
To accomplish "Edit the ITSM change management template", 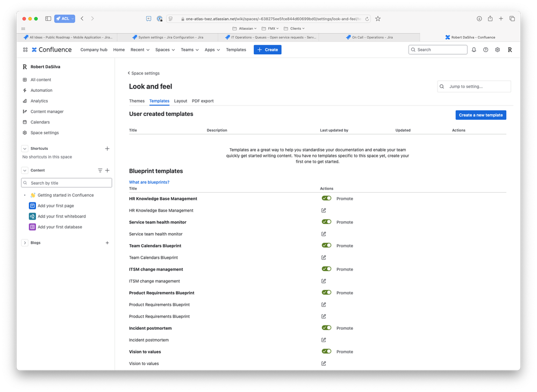I will (x=324, y=281).
